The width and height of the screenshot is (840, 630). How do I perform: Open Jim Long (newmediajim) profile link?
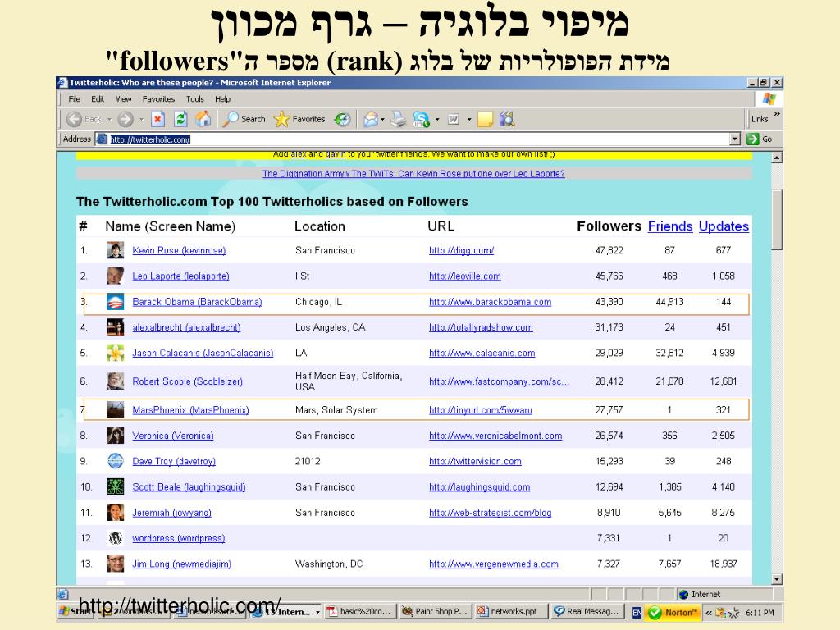click(181, 564)
